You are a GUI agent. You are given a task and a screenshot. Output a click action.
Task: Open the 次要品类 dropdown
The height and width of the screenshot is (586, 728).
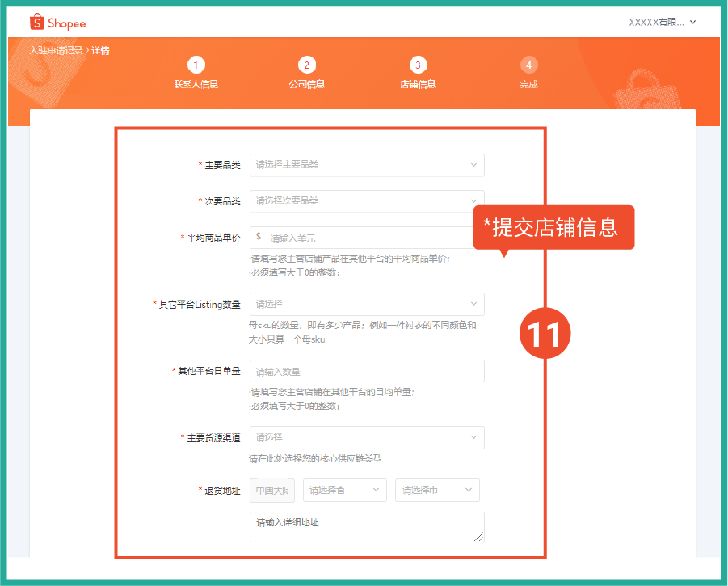click(367, 201)
